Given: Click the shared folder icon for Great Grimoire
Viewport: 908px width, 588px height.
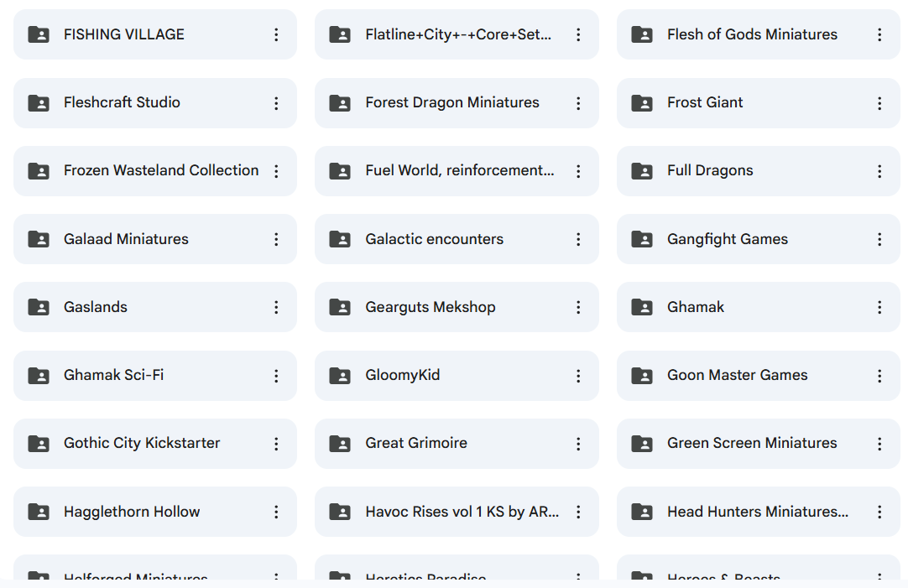Looking at the screenshot, I should (x=340, y=444).
